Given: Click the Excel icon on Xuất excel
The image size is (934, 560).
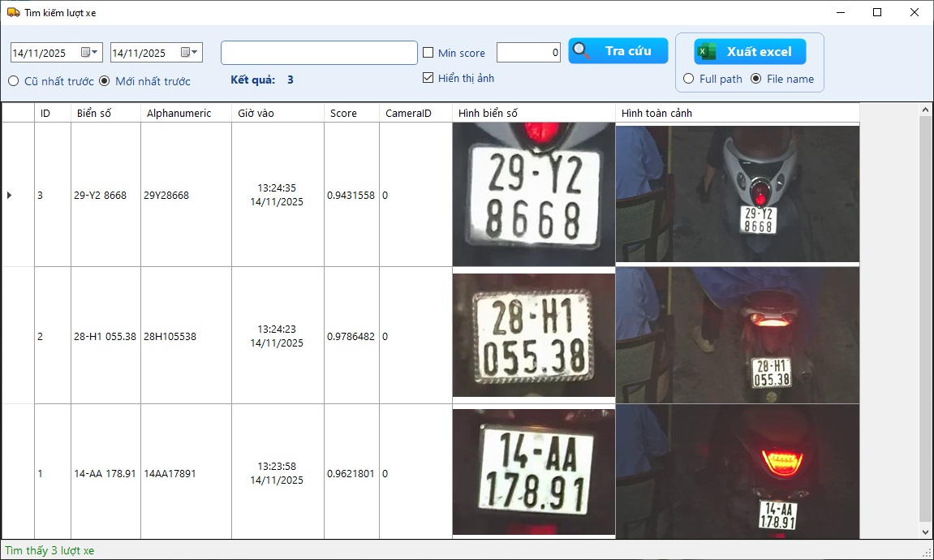Looking at the screenshot, I should coord(708,51).
